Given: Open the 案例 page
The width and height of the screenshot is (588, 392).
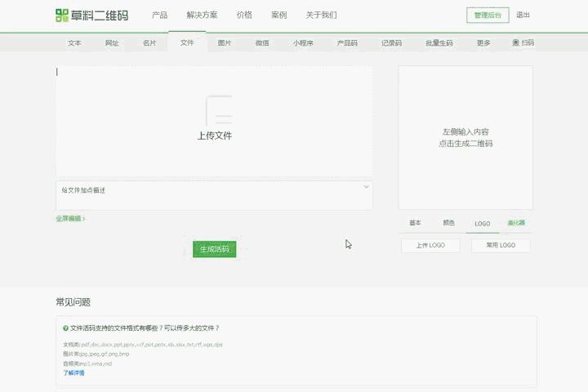Looking at the screenshot, I should point(279,15).
